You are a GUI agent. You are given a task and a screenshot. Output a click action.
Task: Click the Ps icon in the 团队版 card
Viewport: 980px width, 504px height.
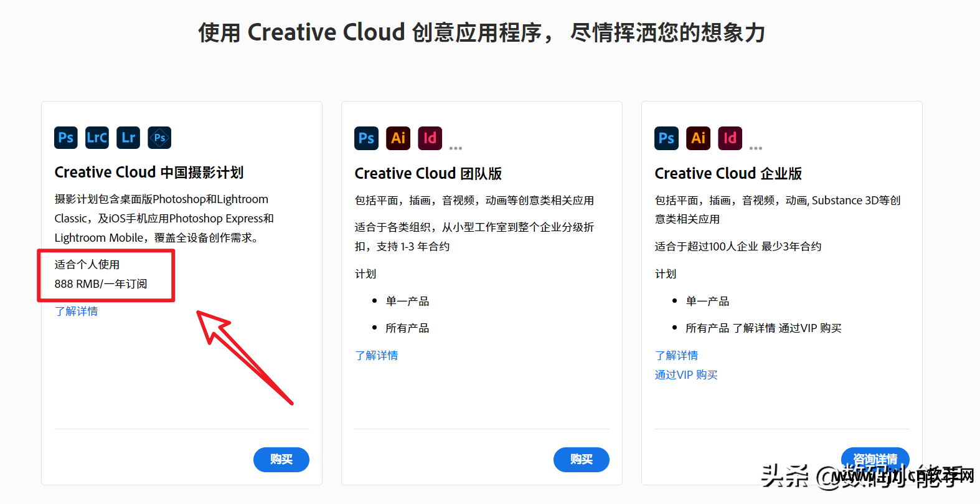367,138
